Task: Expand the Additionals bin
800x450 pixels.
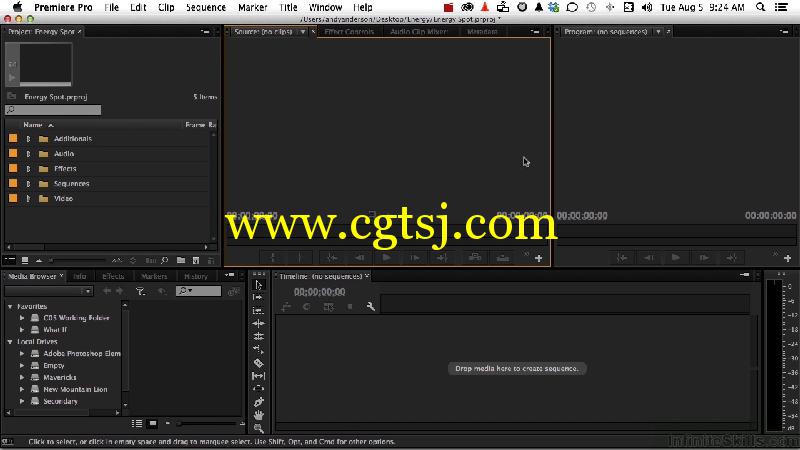Action: click(29, 139)
